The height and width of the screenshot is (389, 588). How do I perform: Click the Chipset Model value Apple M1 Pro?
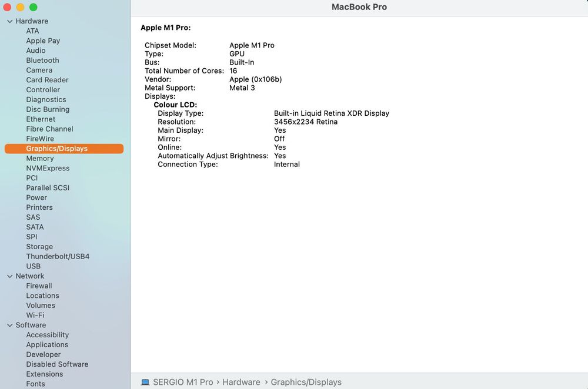coord(252,45)
